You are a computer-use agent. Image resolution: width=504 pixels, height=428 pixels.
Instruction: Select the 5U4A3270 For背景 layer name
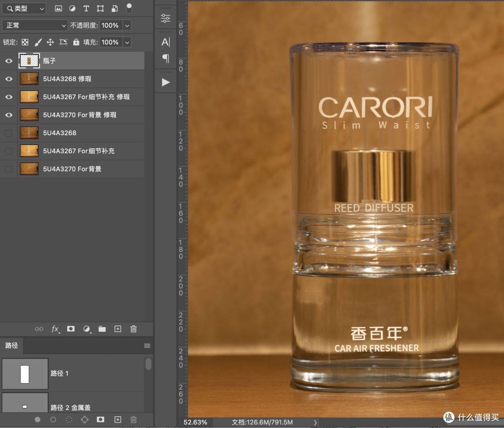[72, 169]
